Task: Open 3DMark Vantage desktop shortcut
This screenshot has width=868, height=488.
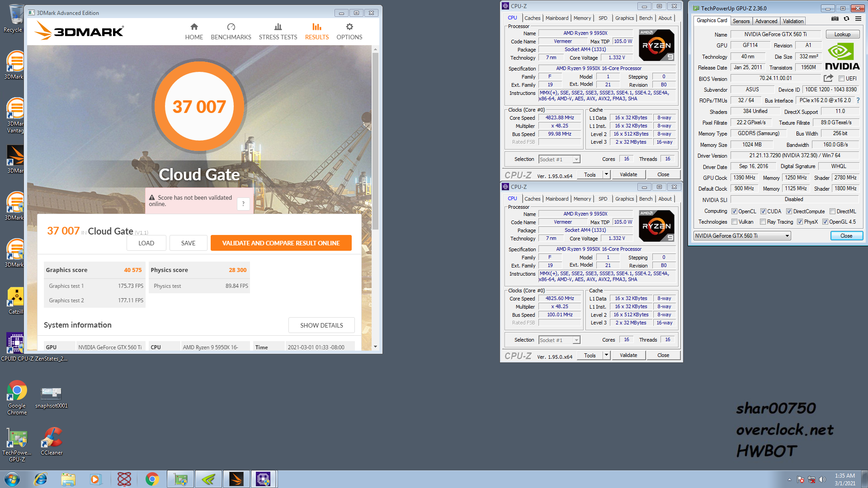Action: pyautogui.click(x=15, y=116)
